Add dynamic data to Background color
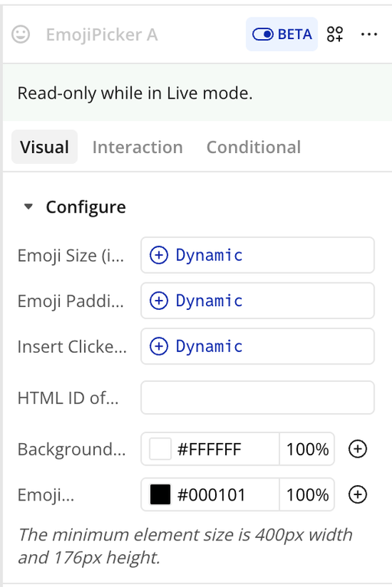 (x=358, y=449)
